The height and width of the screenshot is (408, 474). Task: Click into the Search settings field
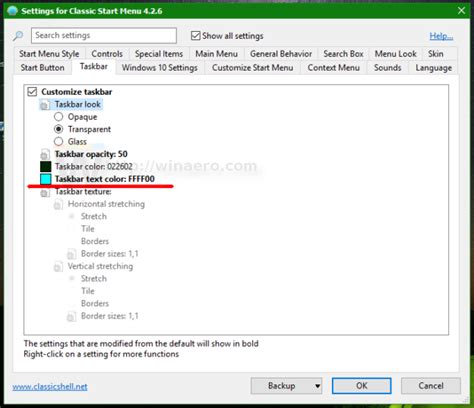pos(104,35)
